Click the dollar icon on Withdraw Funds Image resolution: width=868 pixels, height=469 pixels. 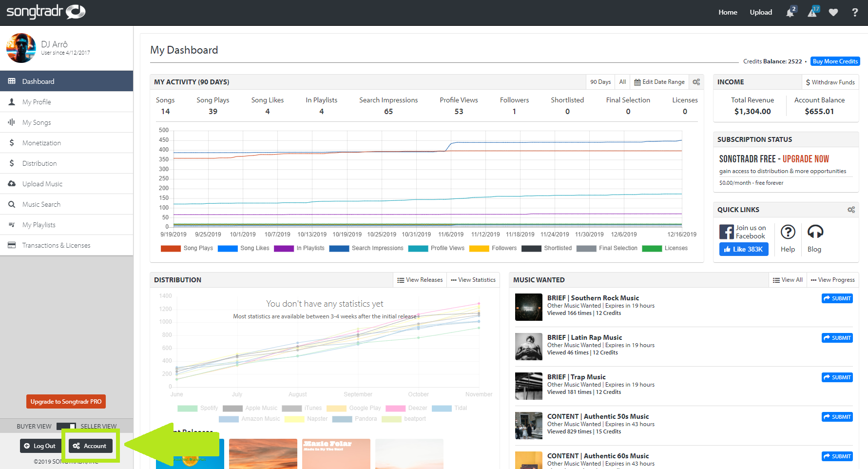pyautogui.click(x=808, y=82)
